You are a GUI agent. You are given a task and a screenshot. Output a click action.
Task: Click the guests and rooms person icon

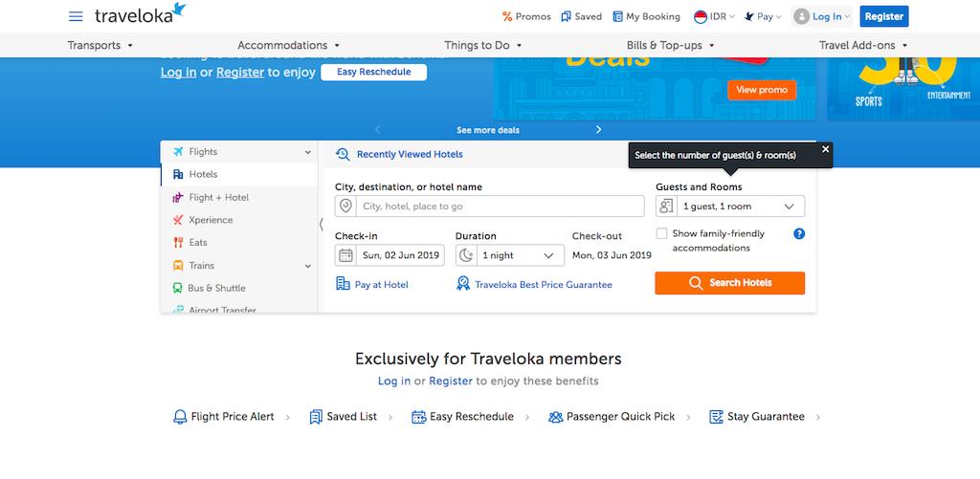666,207
